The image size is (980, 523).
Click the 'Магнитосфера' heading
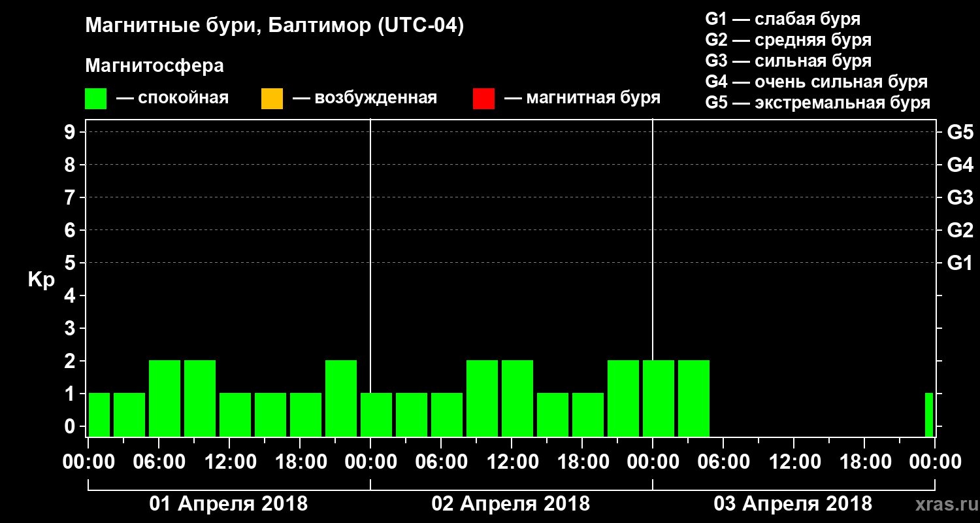(x=154, y=66)
